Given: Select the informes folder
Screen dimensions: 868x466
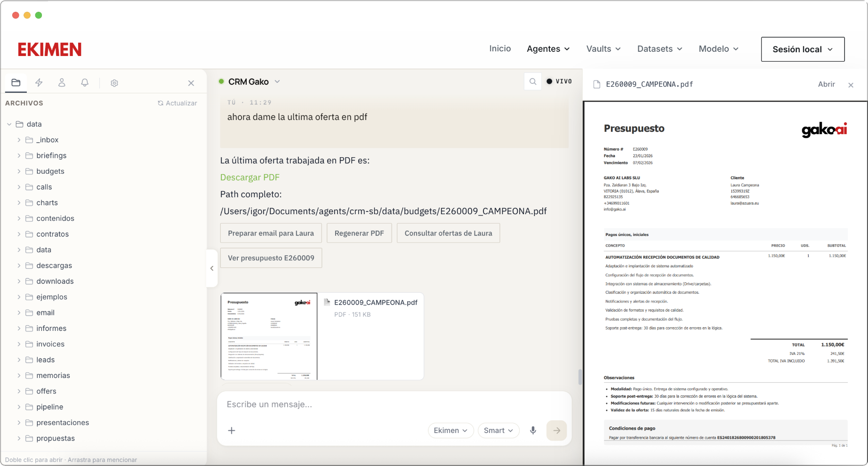Looking at the screenshot, I should coord(51,329).
